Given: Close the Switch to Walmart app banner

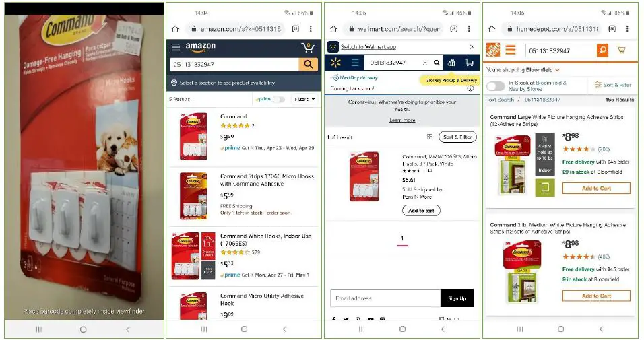Looking at the screenshot, I should pos(472,47).
